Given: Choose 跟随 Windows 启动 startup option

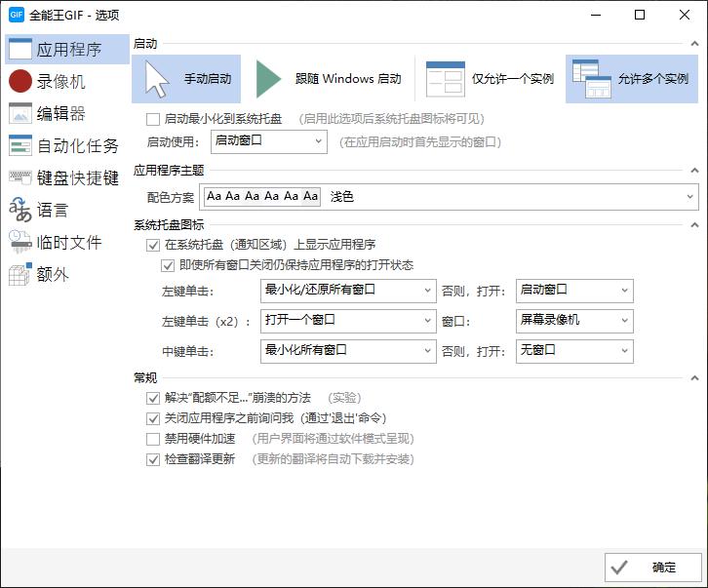Looking at the screenshot, I should pos(328,79).
